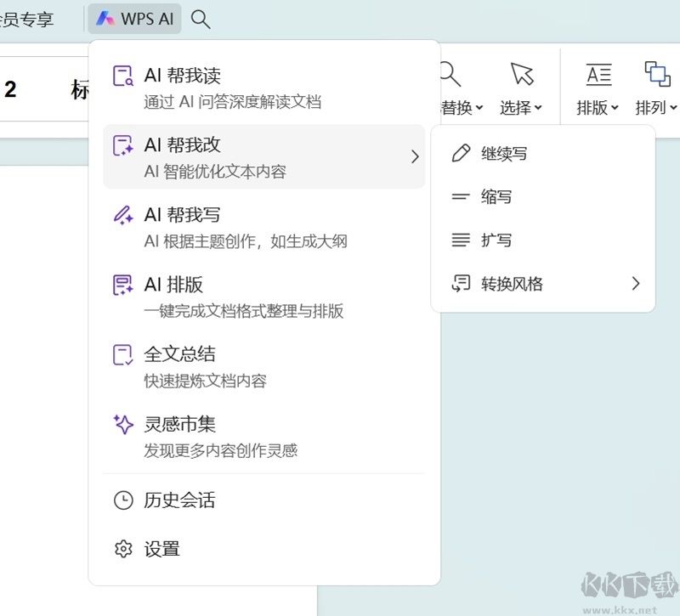This screenshot has height=616, width=680.
Task: Open settings via the 设置 gear icon
Action: (x=122, y=550)
